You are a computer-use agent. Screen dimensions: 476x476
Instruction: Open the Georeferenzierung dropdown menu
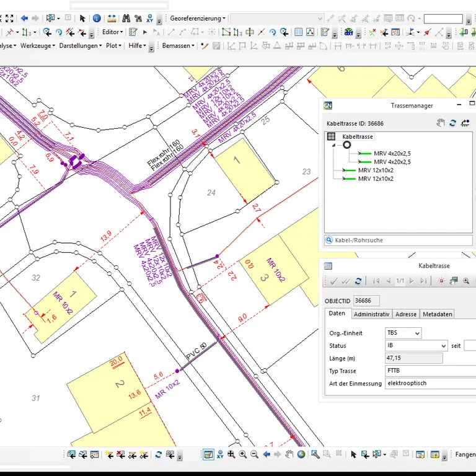coord(198,19)
